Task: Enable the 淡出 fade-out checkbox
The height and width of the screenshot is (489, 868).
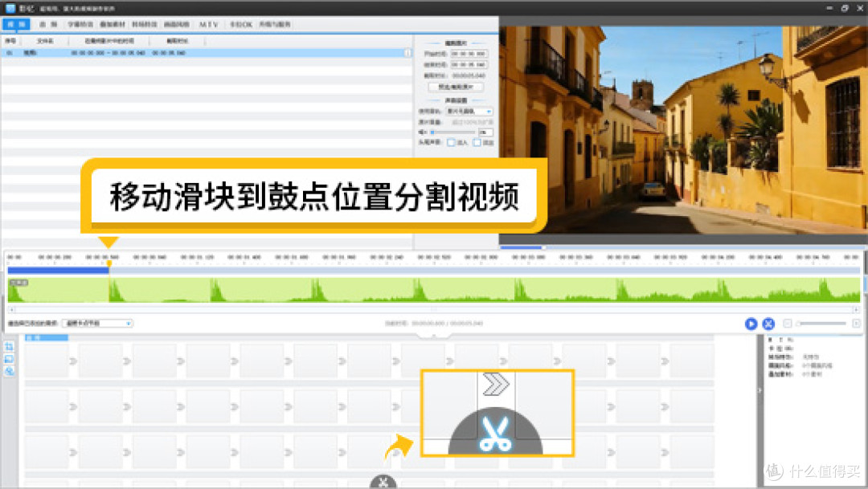Action: click(x=477, y=143)
